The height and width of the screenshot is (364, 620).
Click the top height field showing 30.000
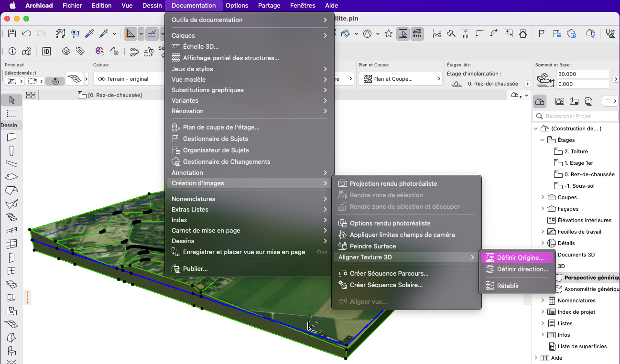coord(583,74)
